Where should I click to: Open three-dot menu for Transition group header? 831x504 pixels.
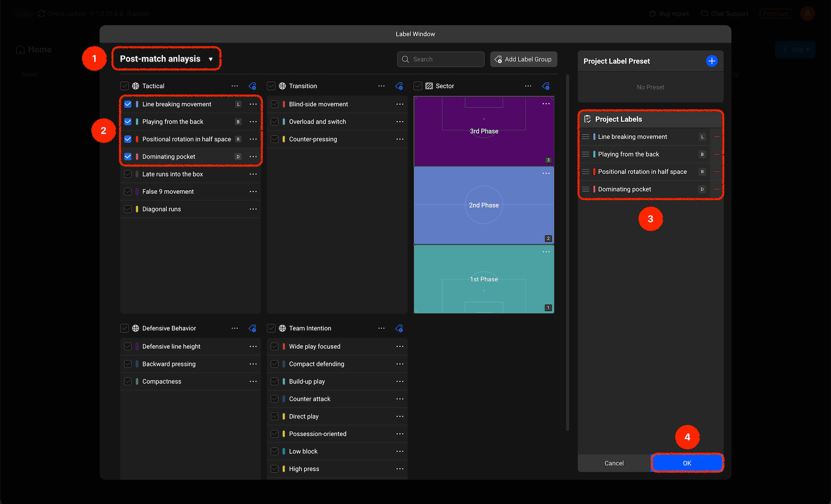coord(381,86)
